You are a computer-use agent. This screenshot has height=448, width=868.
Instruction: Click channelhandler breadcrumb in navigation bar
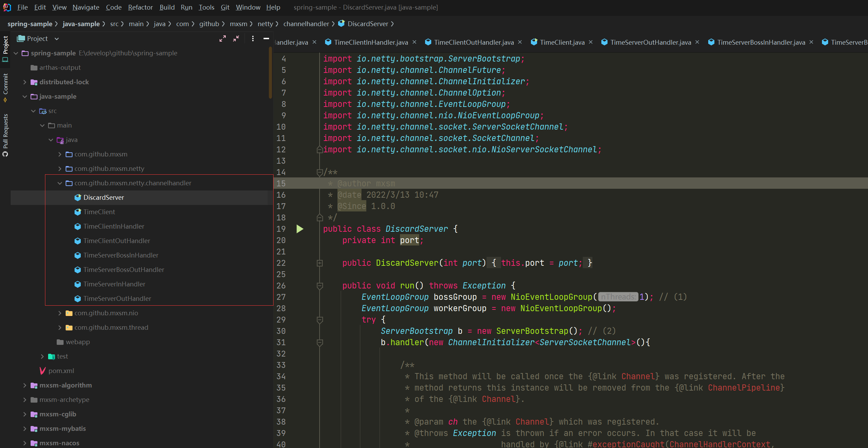pyautogui.click(x=306, y=24)
